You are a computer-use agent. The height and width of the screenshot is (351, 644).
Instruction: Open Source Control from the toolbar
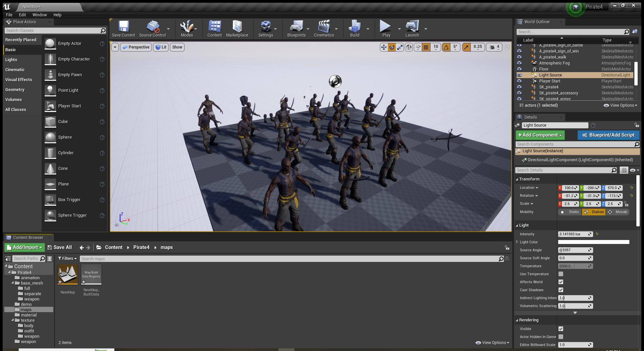tap(152, 29)
